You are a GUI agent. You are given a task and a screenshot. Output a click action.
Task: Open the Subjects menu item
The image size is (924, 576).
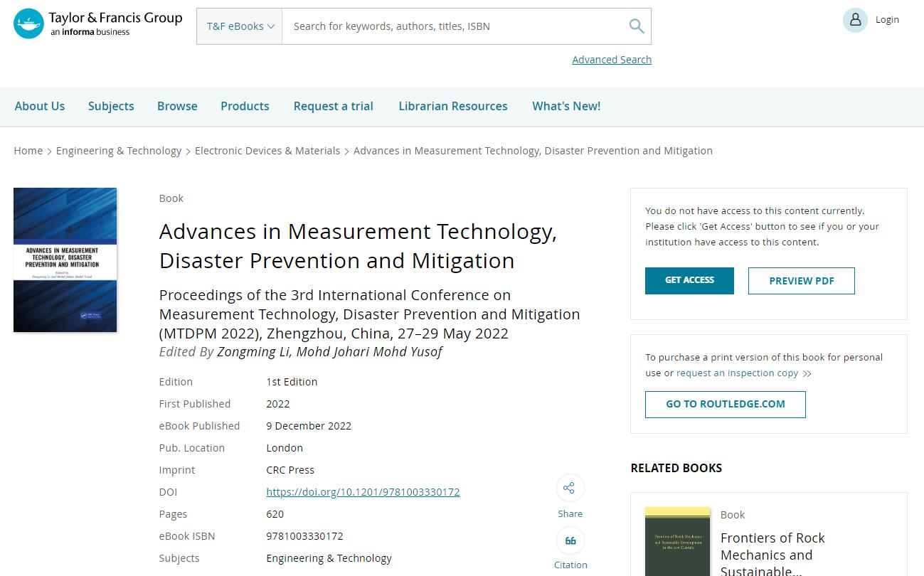point(111,106)
